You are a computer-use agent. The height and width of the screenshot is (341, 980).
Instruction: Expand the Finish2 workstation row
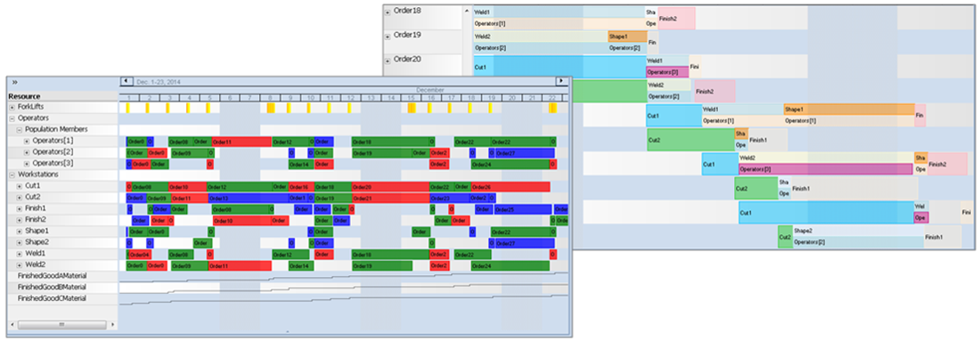coord(20,220)
